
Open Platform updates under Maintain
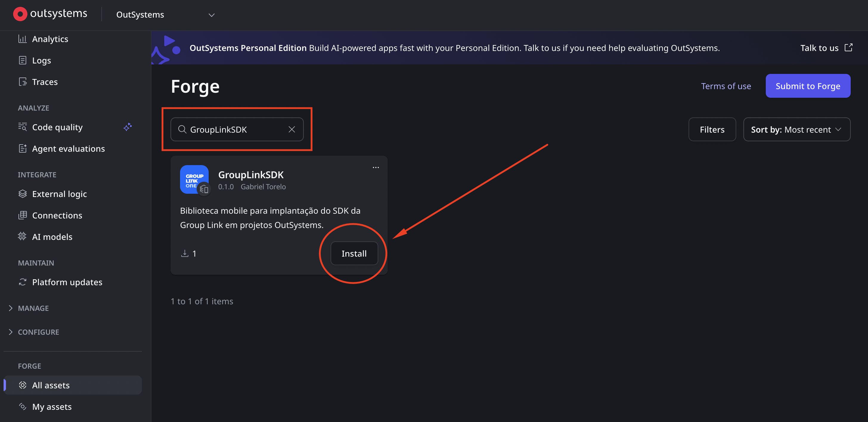[x=67, y=282]
